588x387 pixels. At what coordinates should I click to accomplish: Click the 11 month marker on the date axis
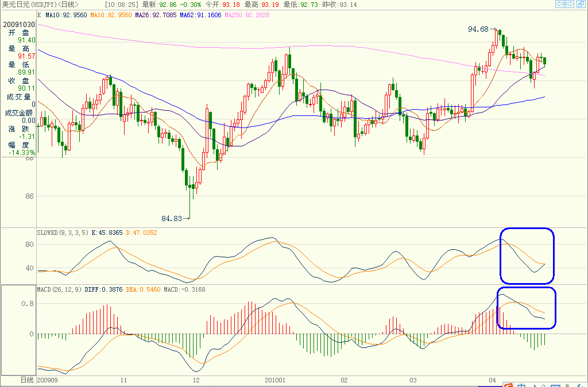pos(124,380)
